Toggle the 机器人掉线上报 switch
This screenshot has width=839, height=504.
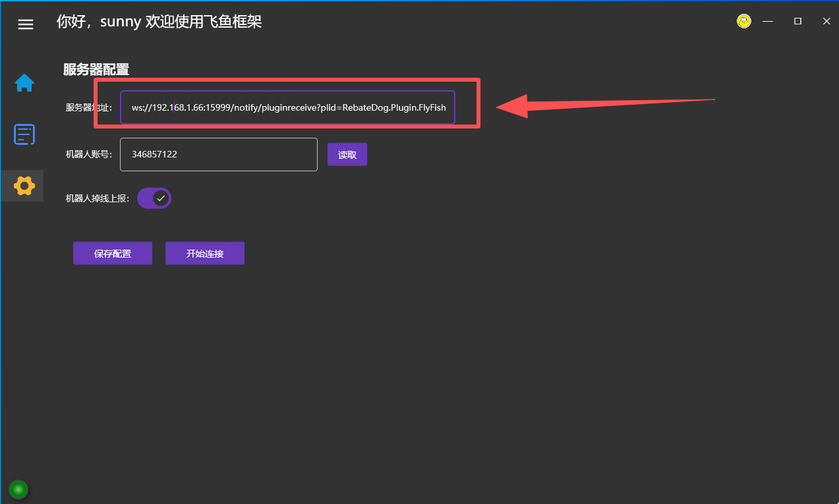(154, 198)
